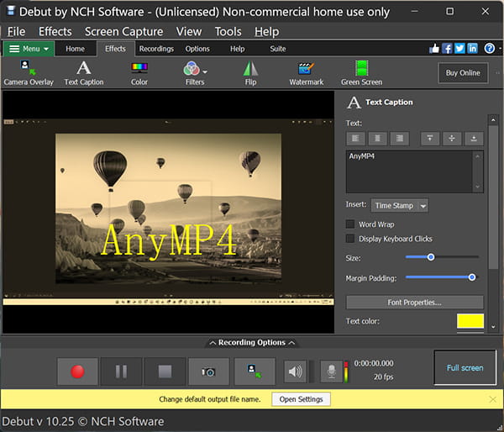Open the Tools menu
Viewport: 504px width, 432px height.
(228, 32)
